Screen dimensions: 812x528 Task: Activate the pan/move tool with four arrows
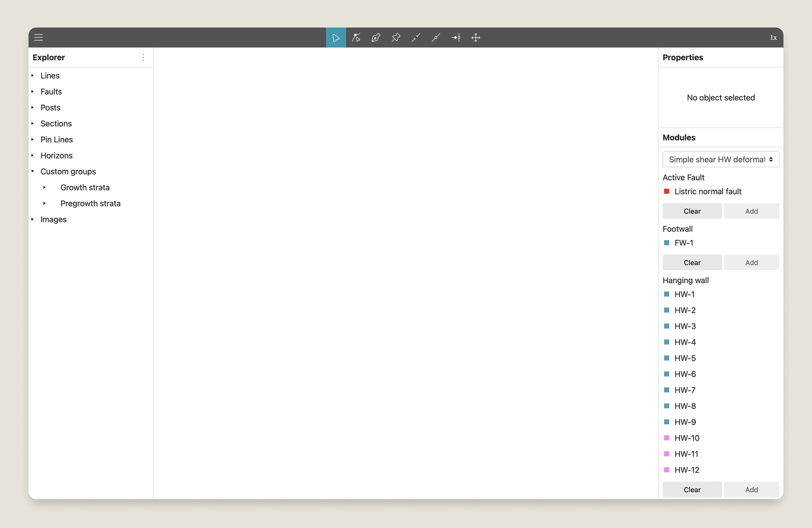click(476, 38)
